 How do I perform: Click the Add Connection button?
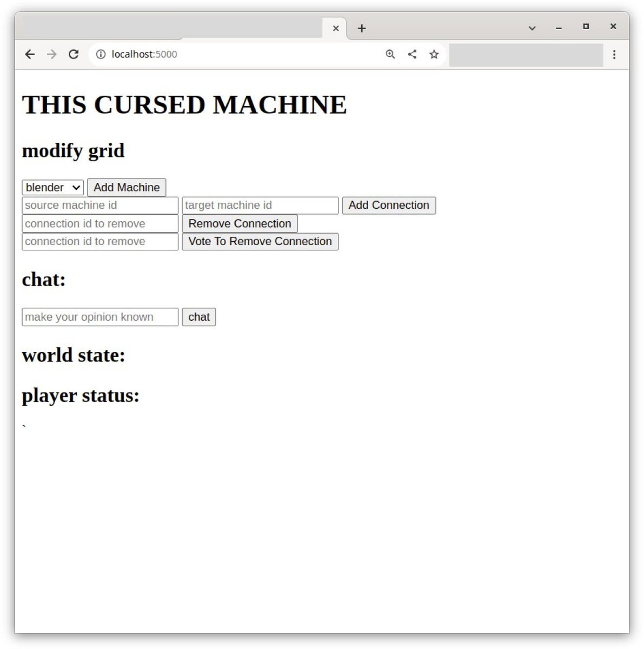coord(389,206)
